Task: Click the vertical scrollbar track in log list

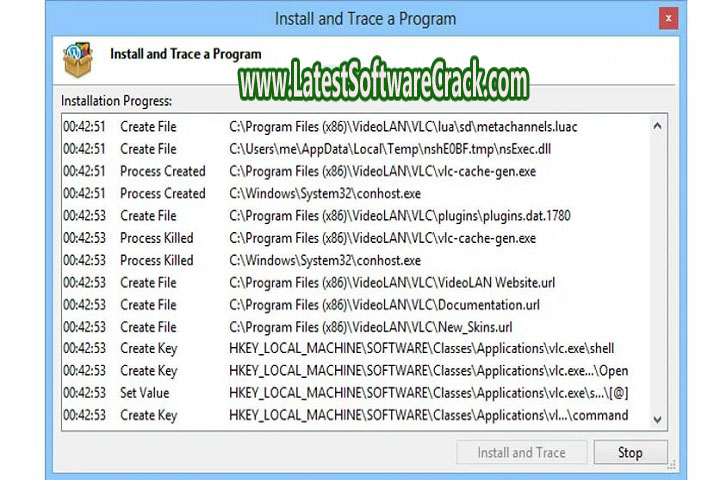Action: point(657,270)
